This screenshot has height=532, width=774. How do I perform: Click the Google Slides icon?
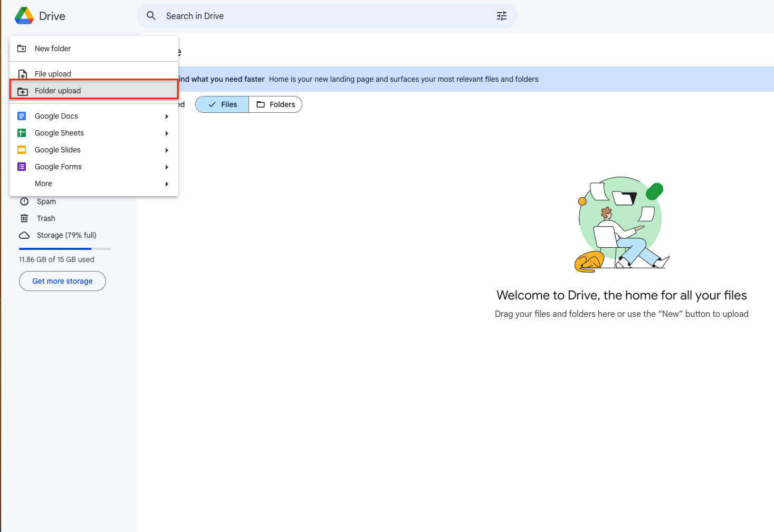coord(22,150)
